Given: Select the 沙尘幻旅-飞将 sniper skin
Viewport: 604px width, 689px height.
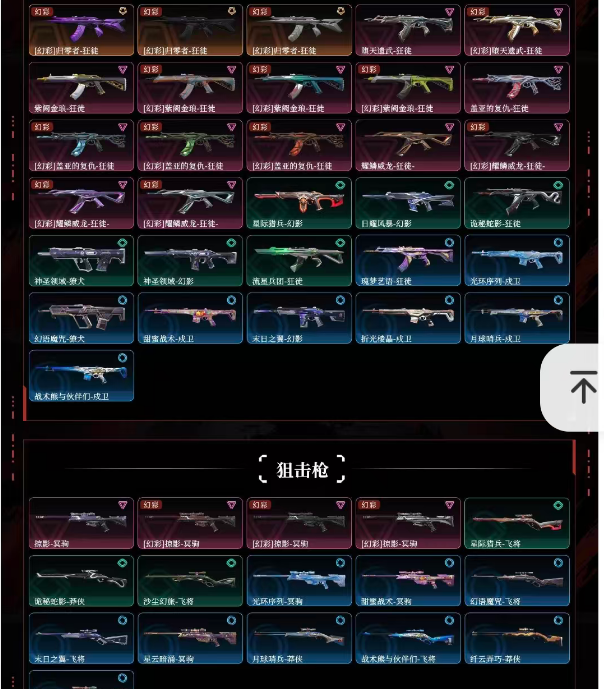Looking at the screenshot, I should 190,581.
